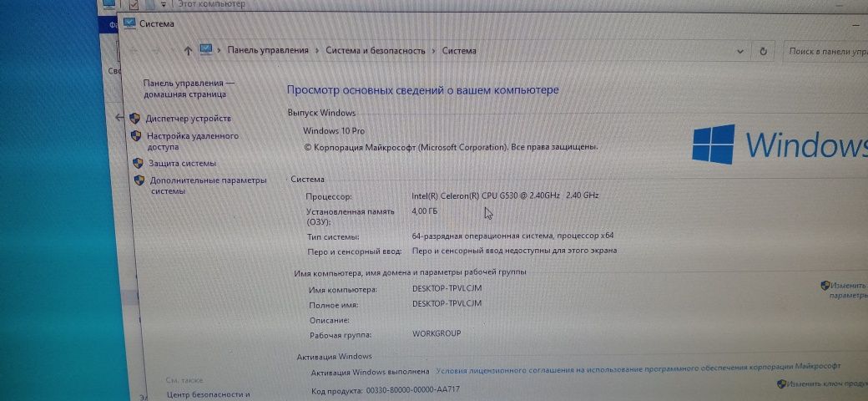This screenshot has width=868, height=401.
Task: Click Корпорация Майкрософт copyright text
Action: [452, 147]
